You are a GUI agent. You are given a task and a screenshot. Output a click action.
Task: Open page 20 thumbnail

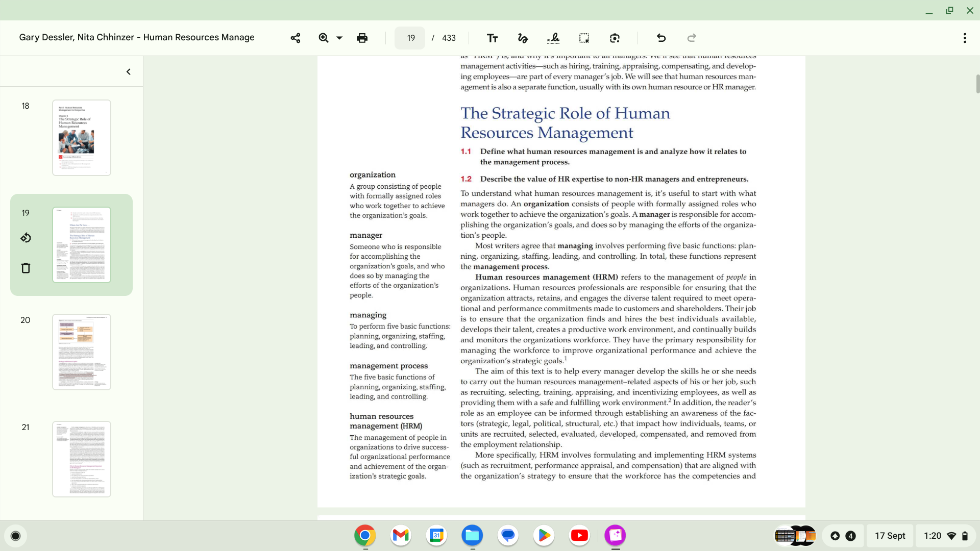pos(82,352)
